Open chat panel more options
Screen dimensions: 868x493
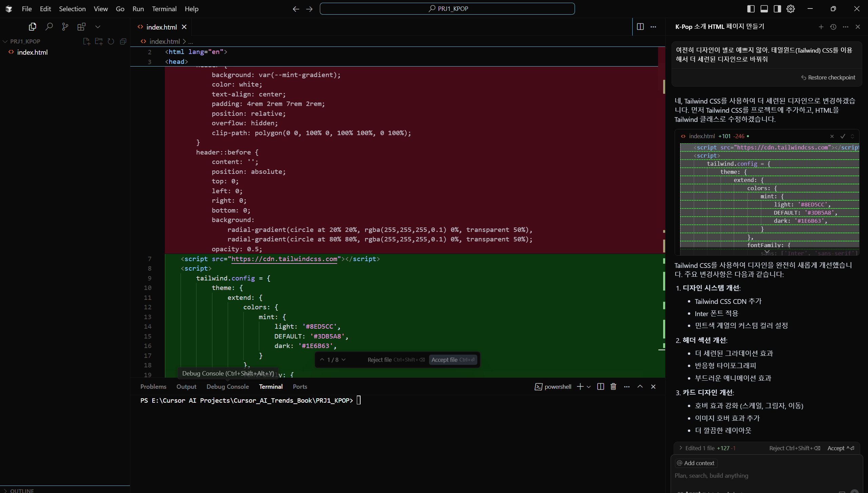click(846, 27)
